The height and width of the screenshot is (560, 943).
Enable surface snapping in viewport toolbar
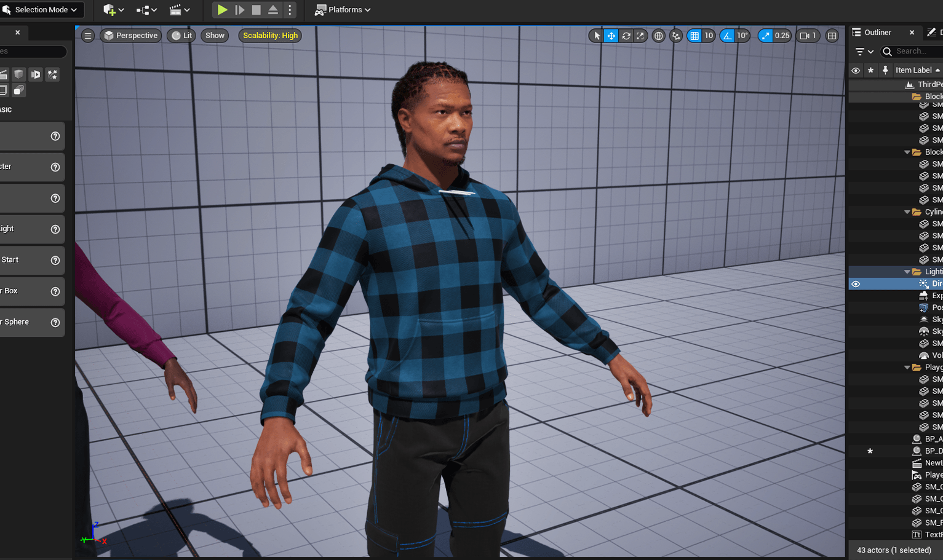[675, 36]
